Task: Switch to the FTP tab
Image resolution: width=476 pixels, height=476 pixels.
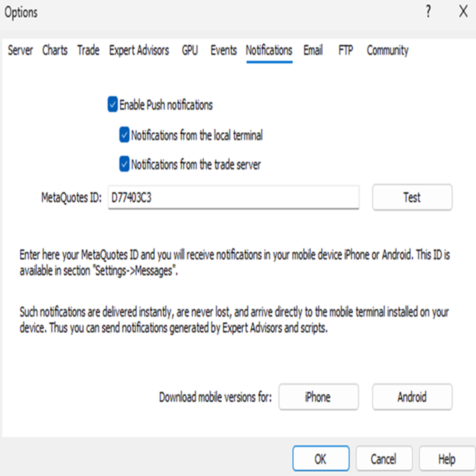Action: 346,50
